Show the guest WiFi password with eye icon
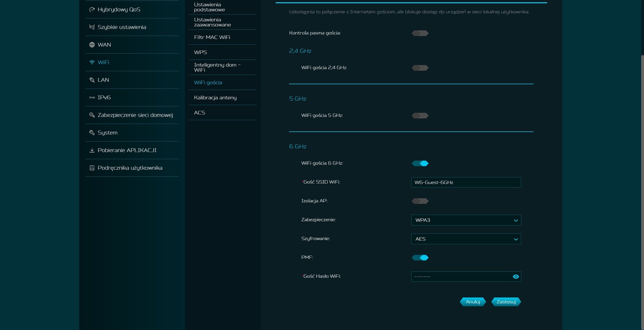The image size is (644, 330). [x=516, y=277]
